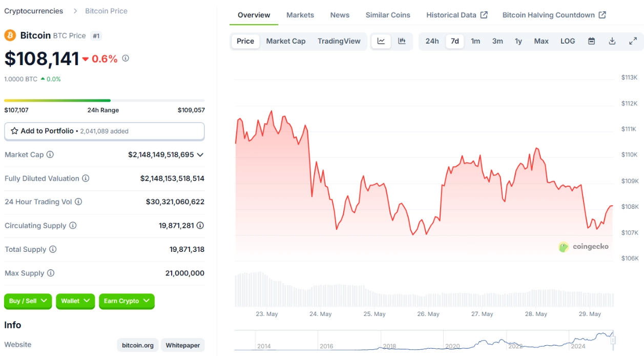Click external link icon beside Bitcoin Halving Countdown

point(603,15)
